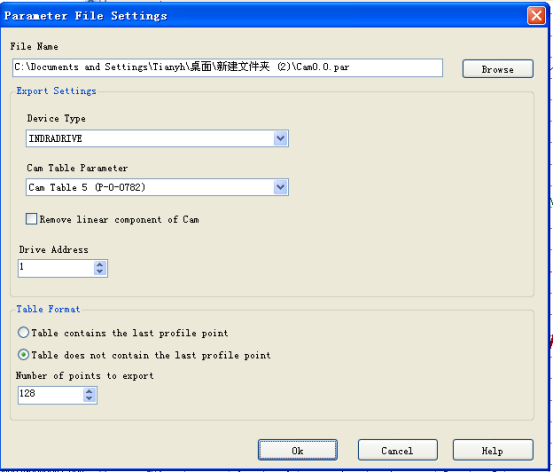Click inside the File Name path field

pyautogui.click(x=228, y=67)
